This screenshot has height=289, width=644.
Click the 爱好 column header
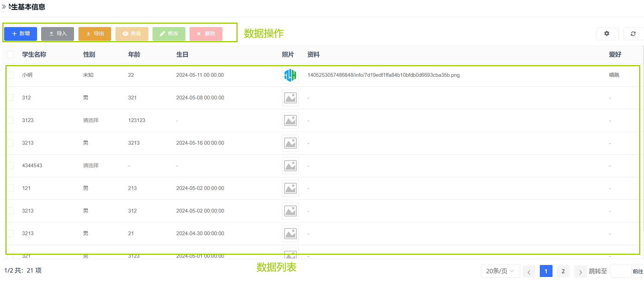(x=615, y=55)
